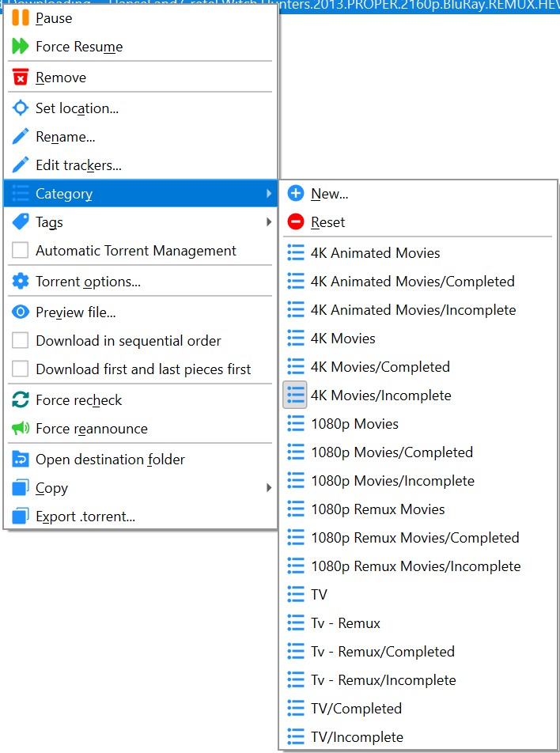Enable Automatic Torrent Management
Screen dimensions: 560x753
(20, 251)
